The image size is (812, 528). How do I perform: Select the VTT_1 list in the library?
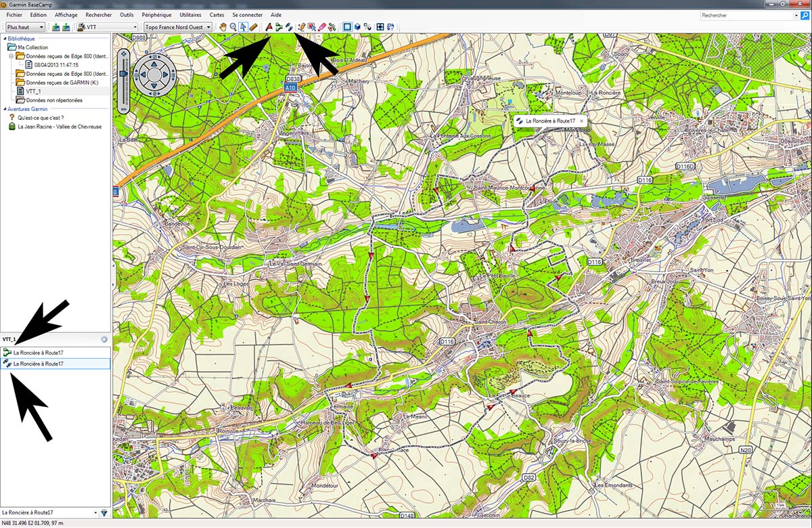34,91
